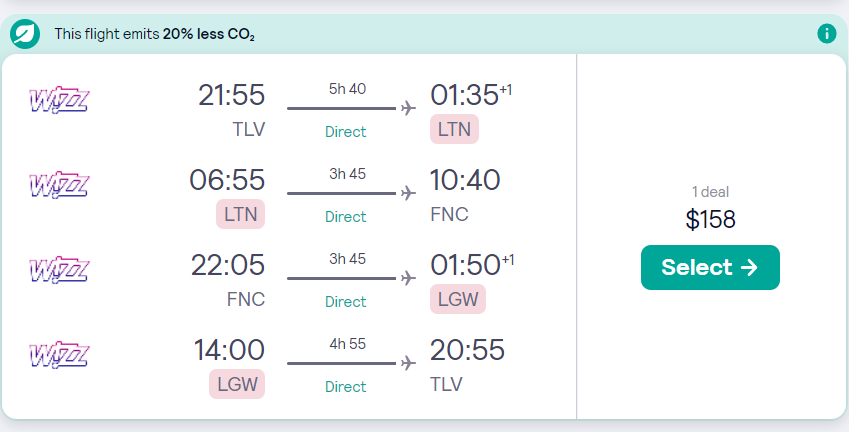This screenshot has width=849, height=432.
Task: Click airplane icon on the 5h 40 leg
Action: point(408,108)
